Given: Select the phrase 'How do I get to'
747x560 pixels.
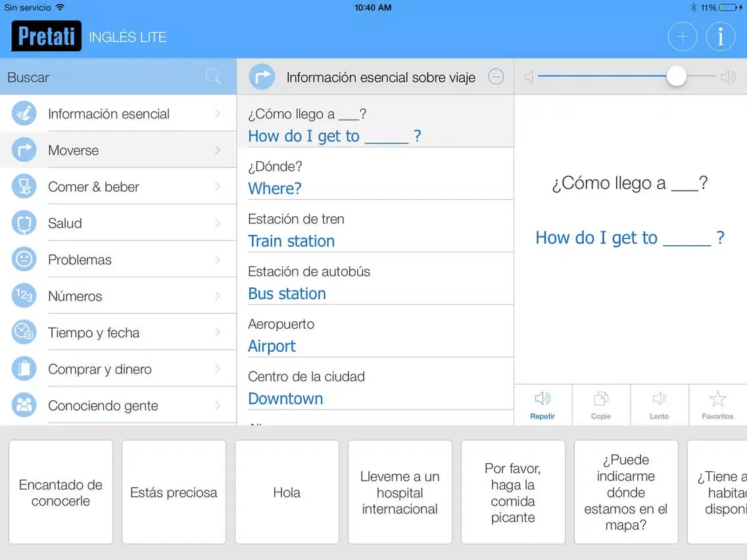Looking at the screenshot, I should 375,121.
